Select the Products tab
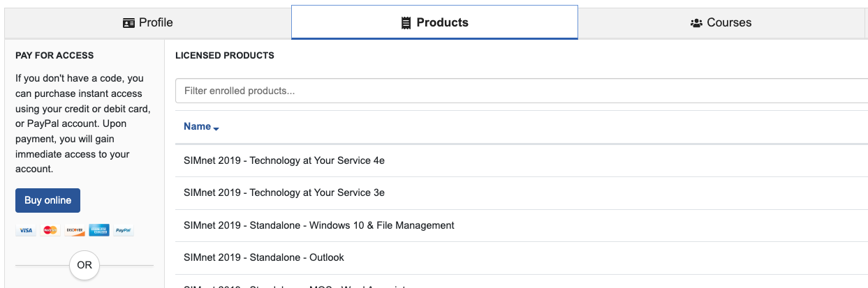The width and height of the screenshot is (868, 288). [x=434, y=22]
